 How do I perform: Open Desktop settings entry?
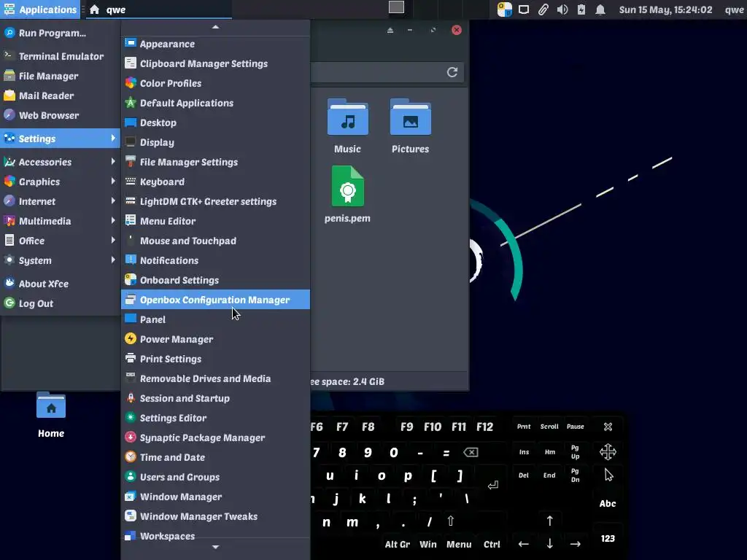click(215, 122)
